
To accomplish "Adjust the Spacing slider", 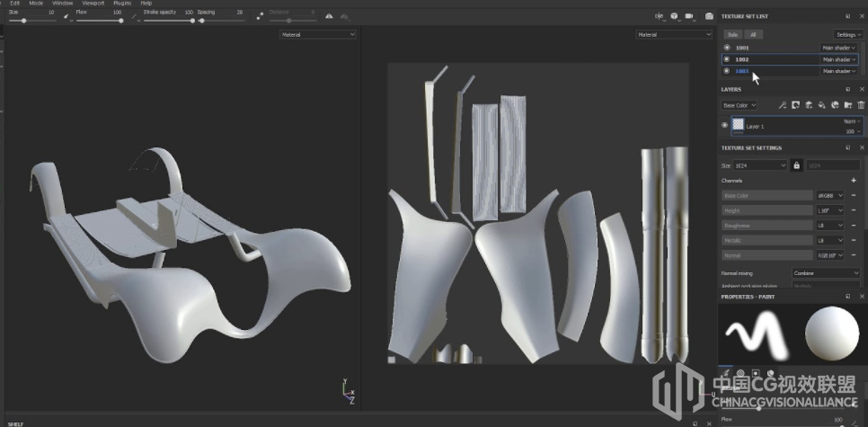I will (221, 21).
